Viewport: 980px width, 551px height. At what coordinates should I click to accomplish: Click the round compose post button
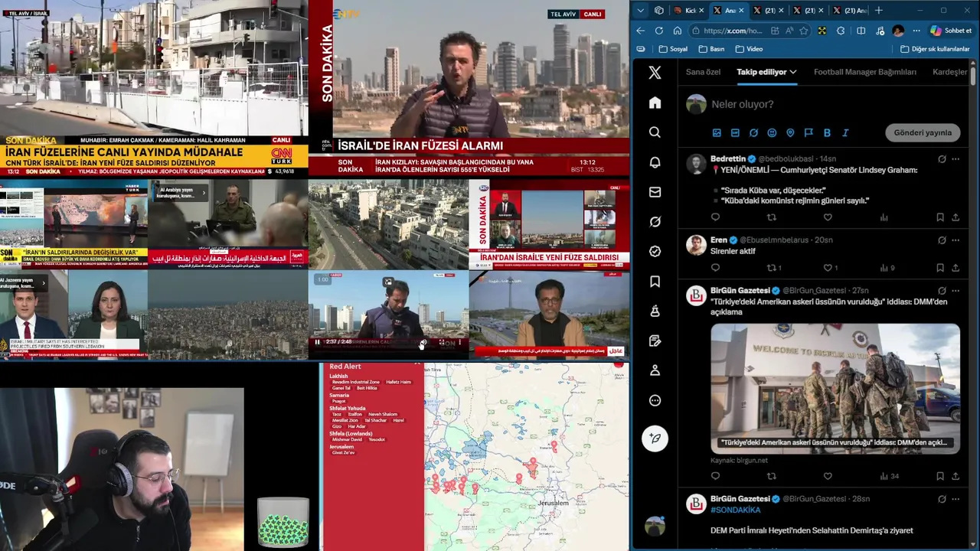pyautogui.click(x=655, y=438)
